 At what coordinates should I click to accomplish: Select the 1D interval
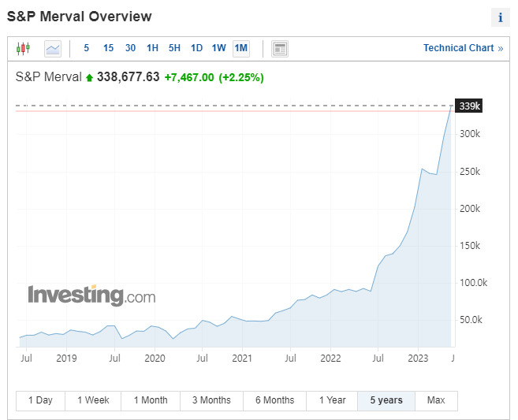coord(196,48)
